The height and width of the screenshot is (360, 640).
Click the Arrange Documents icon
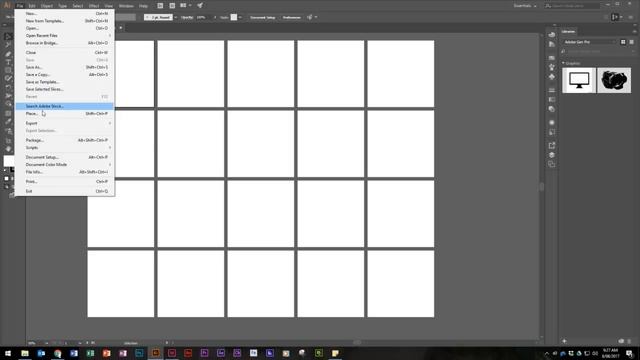pyautogui.click(x=183, y=6)
